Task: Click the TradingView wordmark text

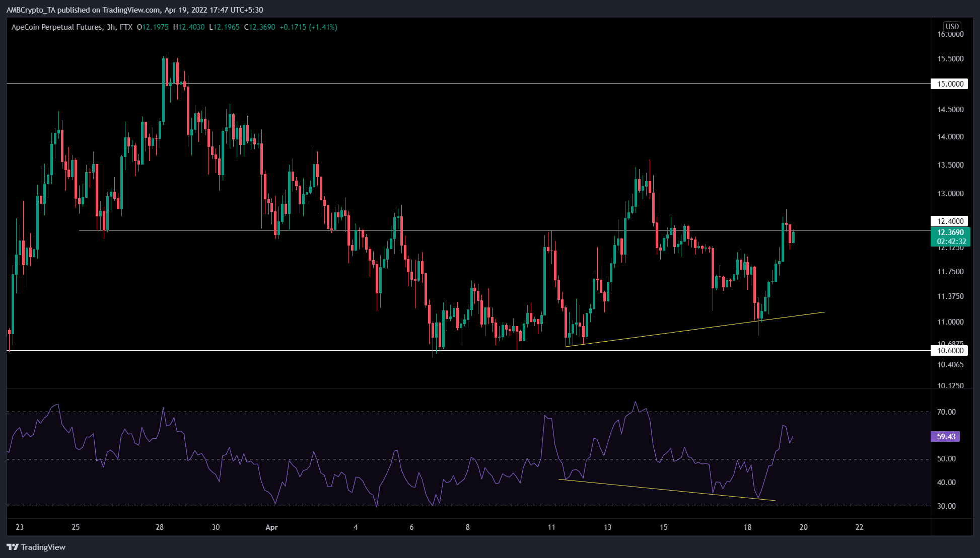Action: tap(43, 547)
